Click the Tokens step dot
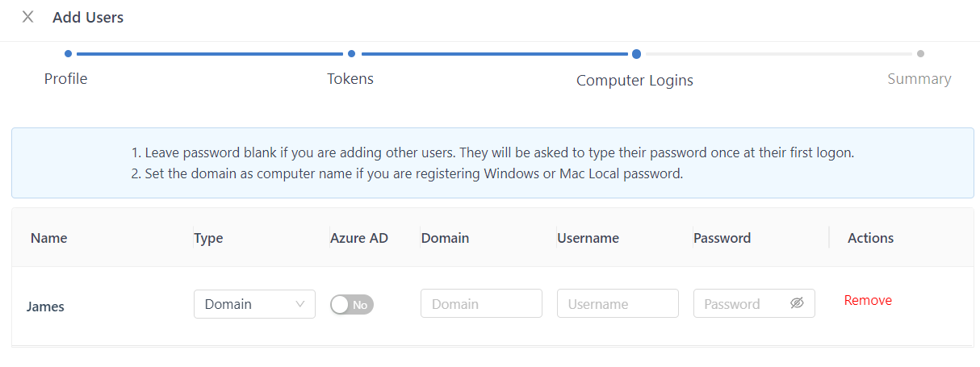The height and width of the screenshot is (367, 980). [351, 54]
